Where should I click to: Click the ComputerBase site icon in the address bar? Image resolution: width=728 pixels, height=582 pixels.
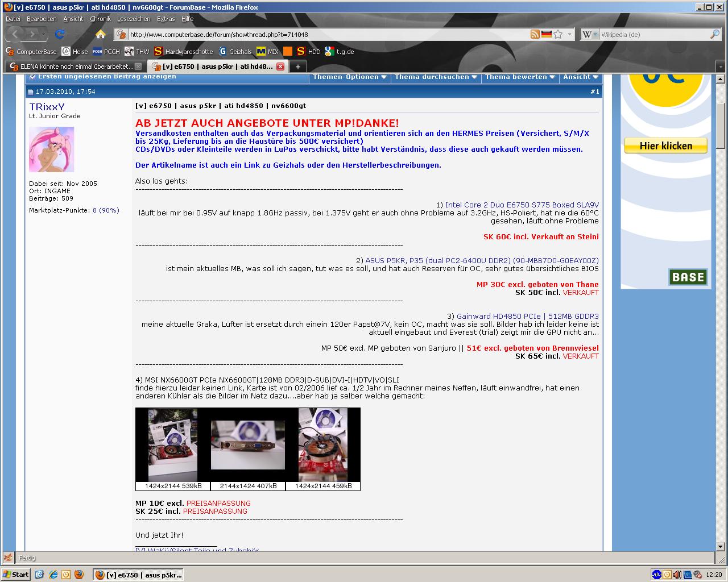point(121,35)
